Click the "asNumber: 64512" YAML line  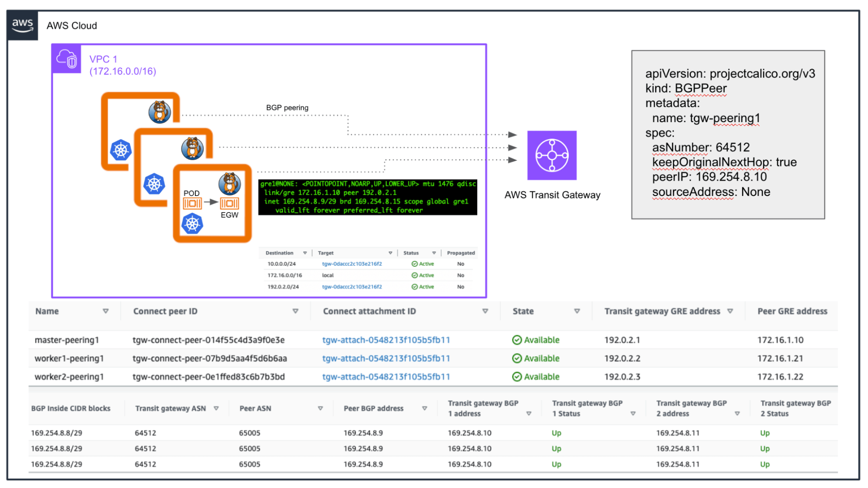point(701,147)
